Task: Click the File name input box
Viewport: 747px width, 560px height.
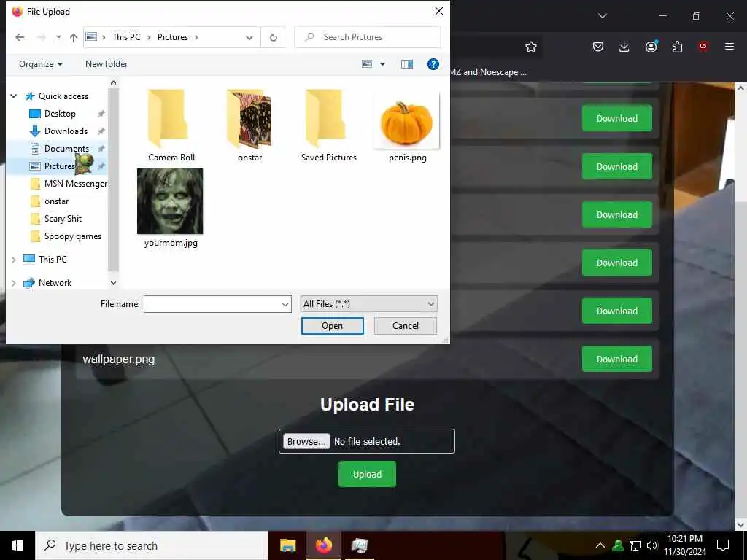Action: (212, 304)
